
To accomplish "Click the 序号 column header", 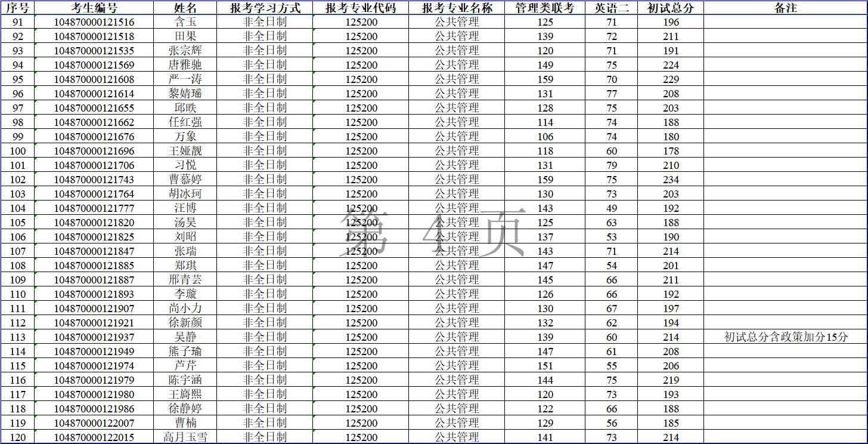I will (x=18, y=8).
